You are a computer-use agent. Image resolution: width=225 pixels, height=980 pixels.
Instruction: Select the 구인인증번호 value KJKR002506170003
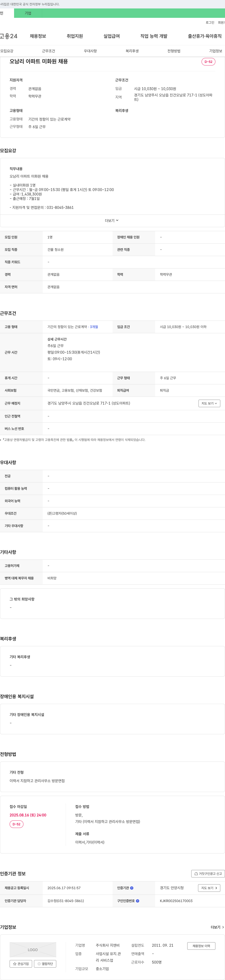pyautogui.click(x=176, y=901)
